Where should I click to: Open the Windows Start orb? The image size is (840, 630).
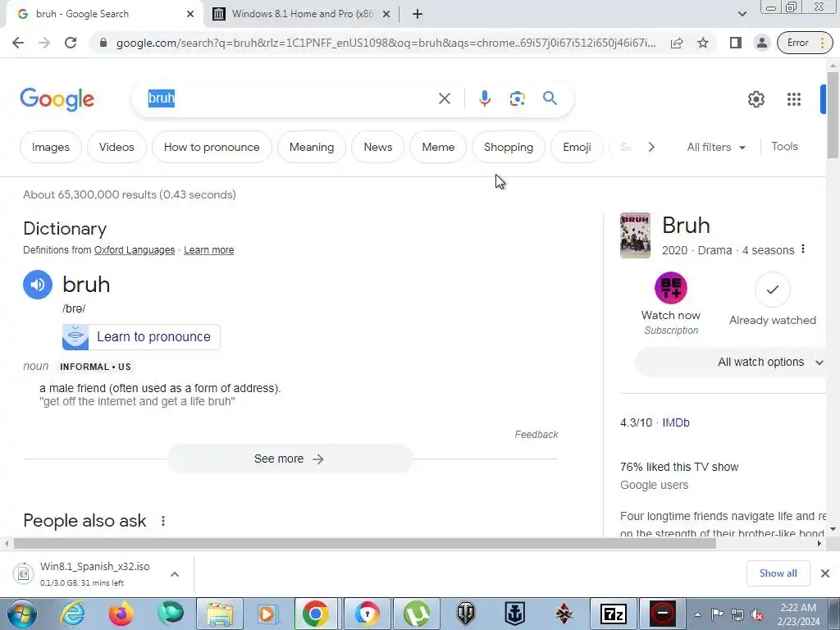click(22, 614)
